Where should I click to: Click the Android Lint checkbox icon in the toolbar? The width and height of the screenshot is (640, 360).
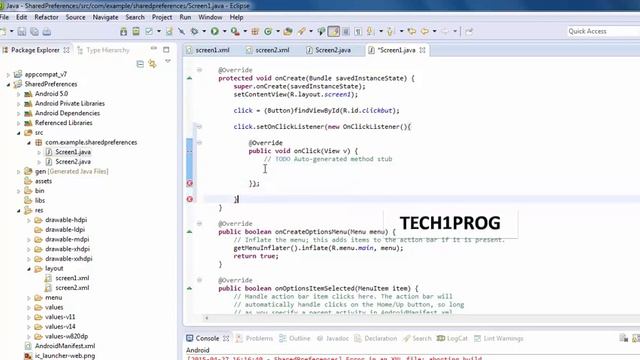pyautogui.click(x=149, y=31)
